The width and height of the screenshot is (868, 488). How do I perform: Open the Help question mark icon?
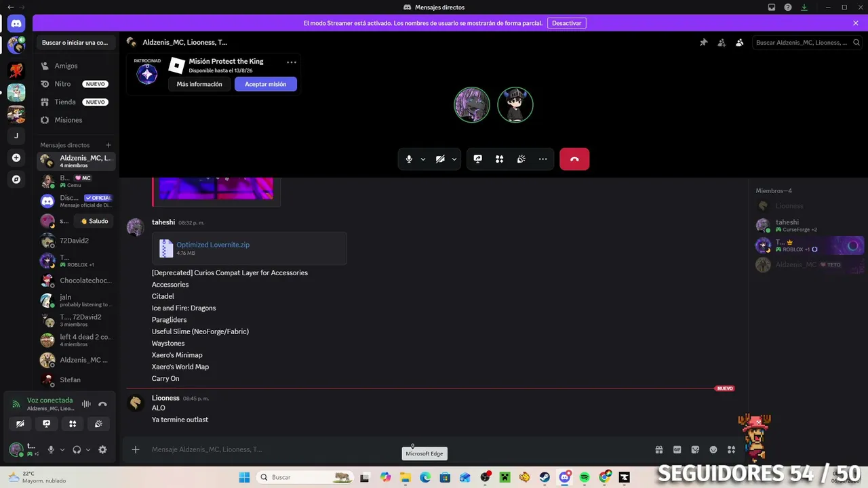(x=788, y=7)
